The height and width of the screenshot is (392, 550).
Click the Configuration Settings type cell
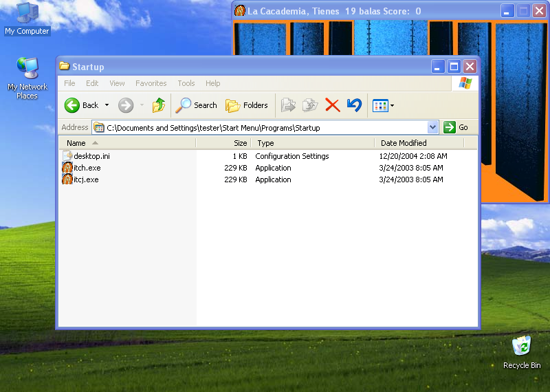[292, 156]
